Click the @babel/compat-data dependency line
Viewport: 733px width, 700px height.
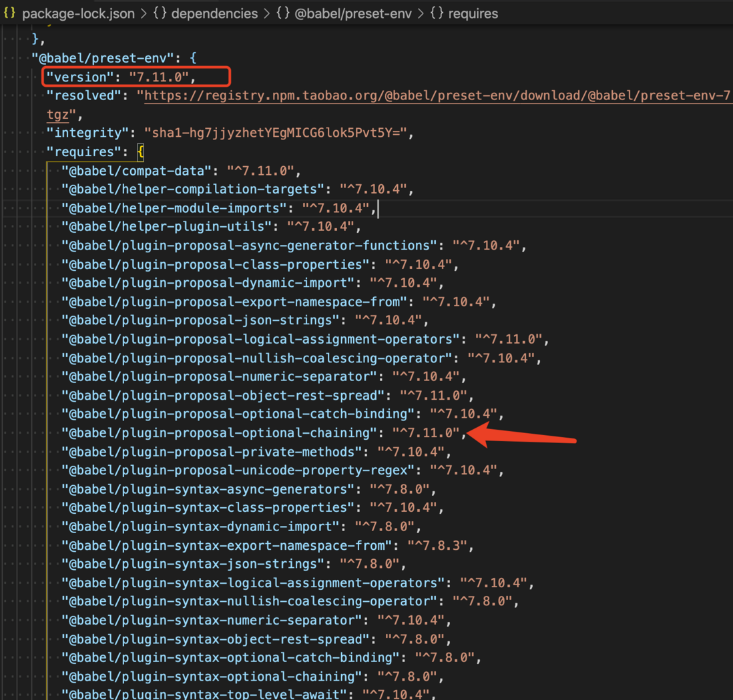point(181,171)
